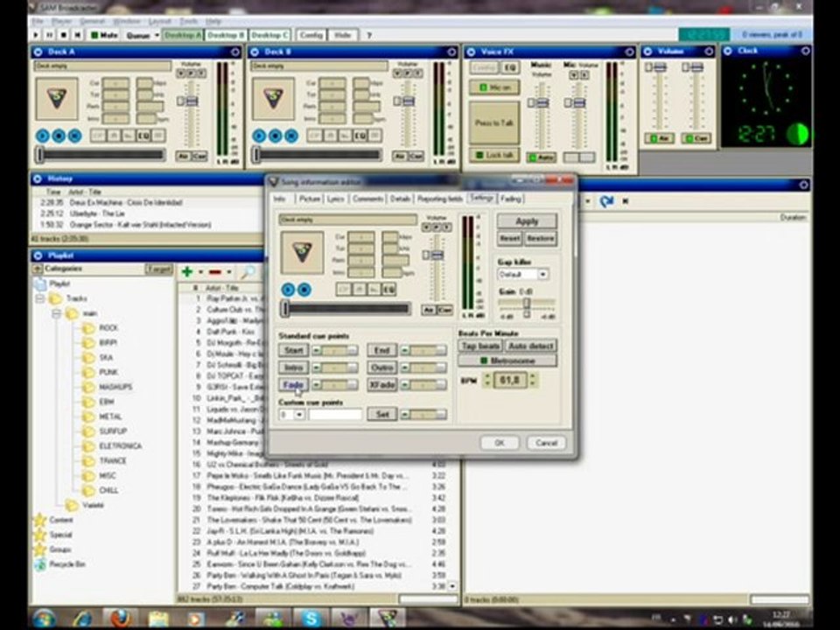Toggle the Metronome button in the dialog

click(x=507, y=360)
